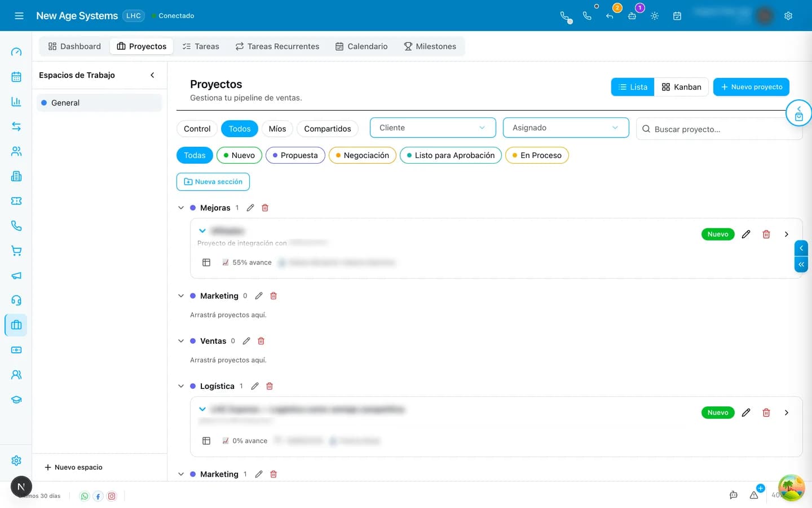Click the Nueva sección button
This screenshot has width=812, height=508.
click(213, 182)
